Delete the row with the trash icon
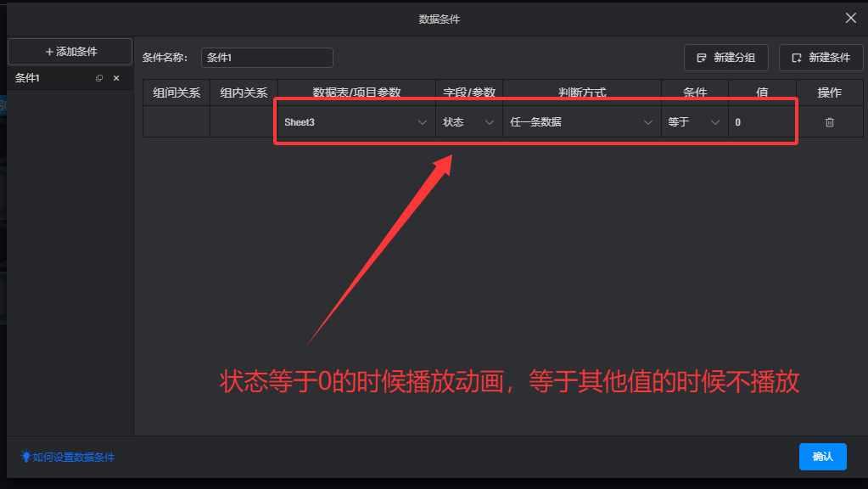This screenshot has width=868, height=489. point(829,122)
